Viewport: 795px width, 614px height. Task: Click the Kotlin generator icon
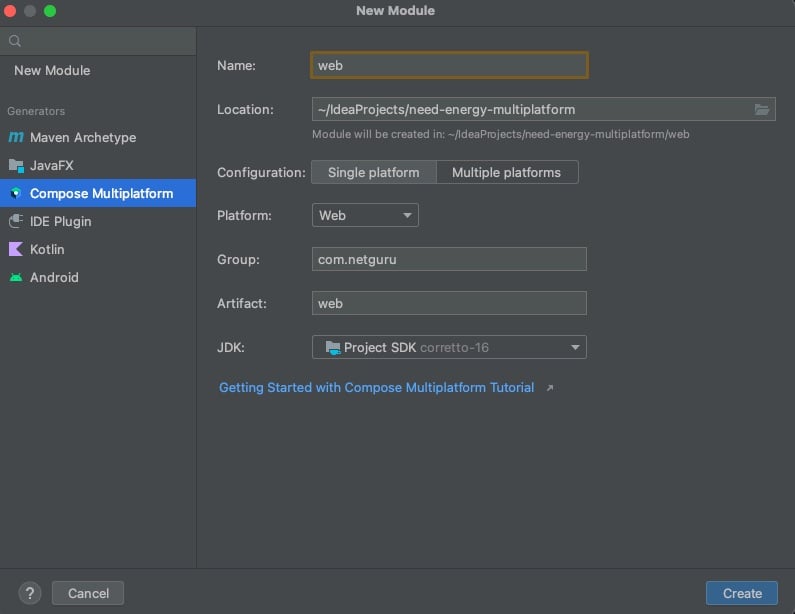click(15, 250)
